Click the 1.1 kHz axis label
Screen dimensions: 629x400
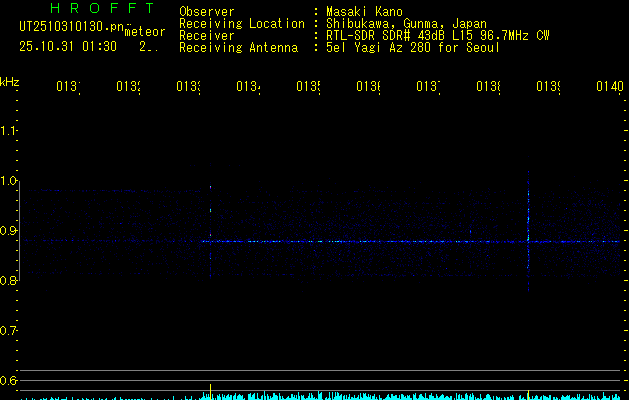coord(8,131)
